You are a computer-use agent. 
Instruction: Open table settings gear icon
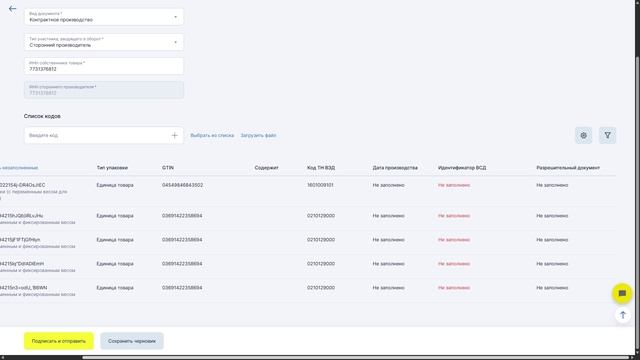[x=583, y=136]
